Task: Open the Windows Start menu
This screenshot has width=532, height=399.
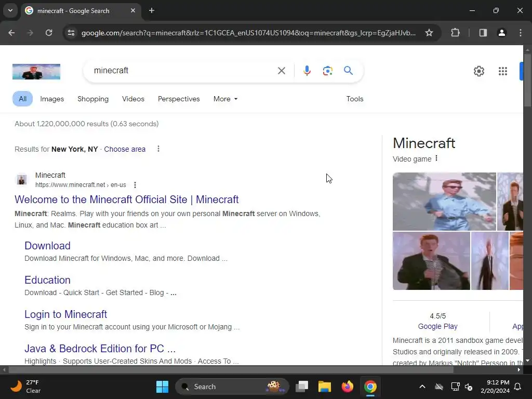Action: click(162, 387)
